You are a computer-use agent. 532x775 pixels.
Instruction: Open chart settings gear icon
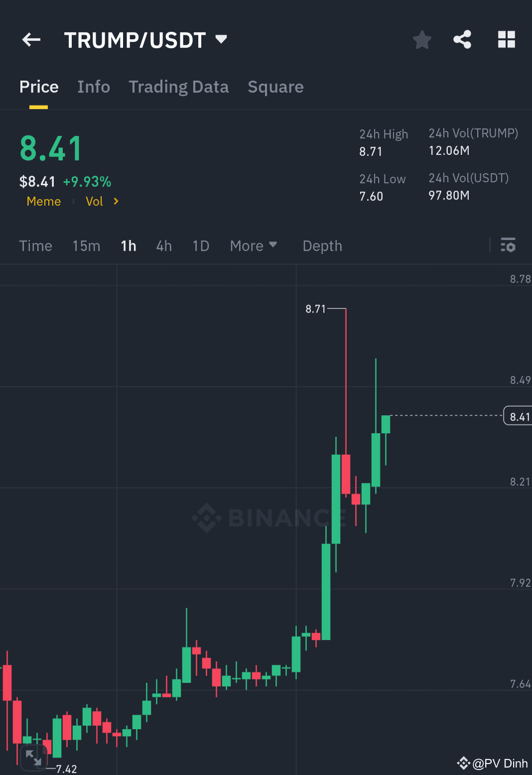(x=508, y=246)
